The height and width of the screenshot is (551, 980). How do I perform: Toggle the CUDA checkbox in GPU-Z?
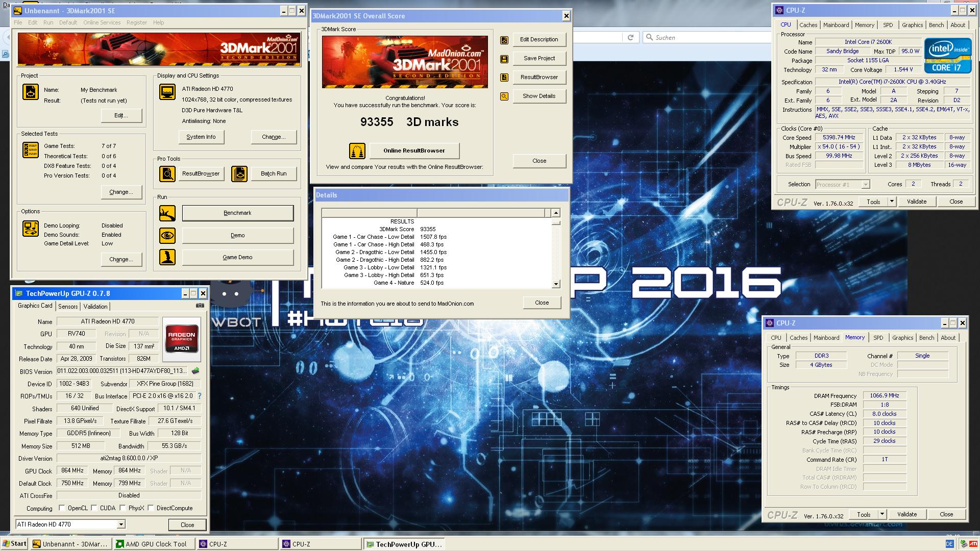pyautogui.click(x=94, y=508)
